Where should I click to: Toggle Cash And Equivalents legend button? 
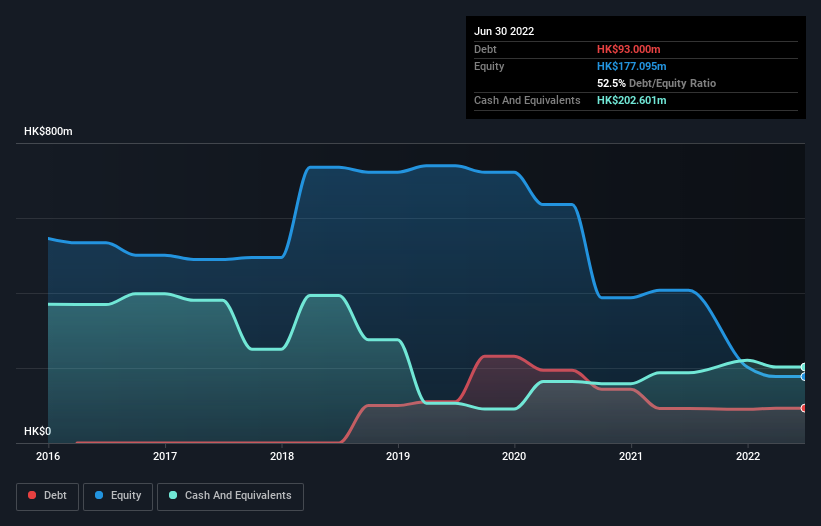click(230, 496)
